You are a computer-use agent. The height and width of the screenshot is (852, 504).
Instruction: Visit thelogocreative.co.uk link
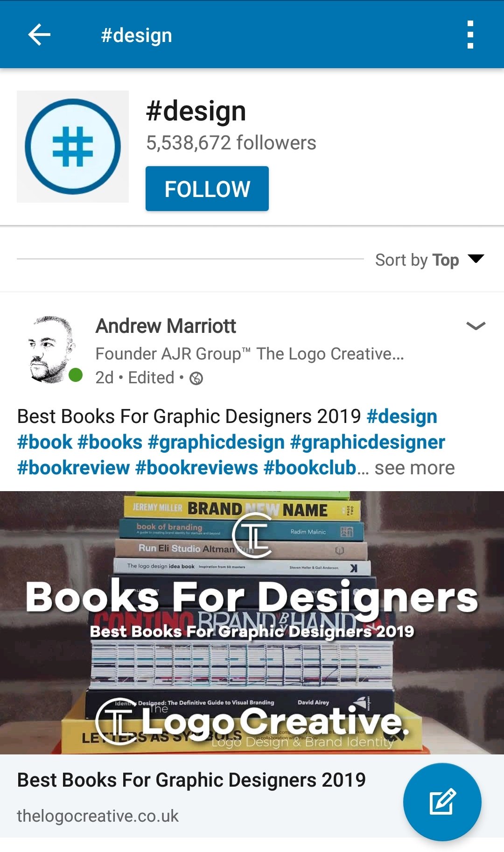(x=98, y=816)
